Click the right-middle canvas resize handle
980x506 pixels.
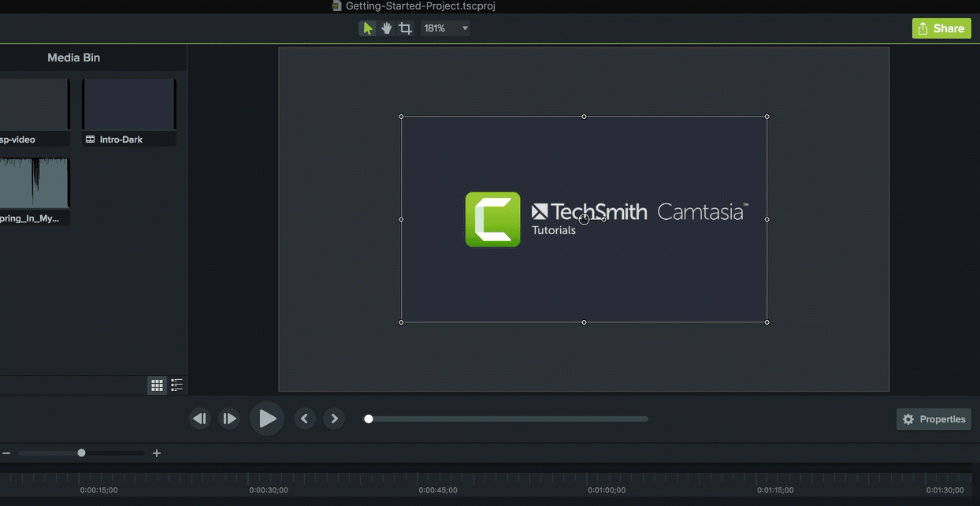click(767, 219)
